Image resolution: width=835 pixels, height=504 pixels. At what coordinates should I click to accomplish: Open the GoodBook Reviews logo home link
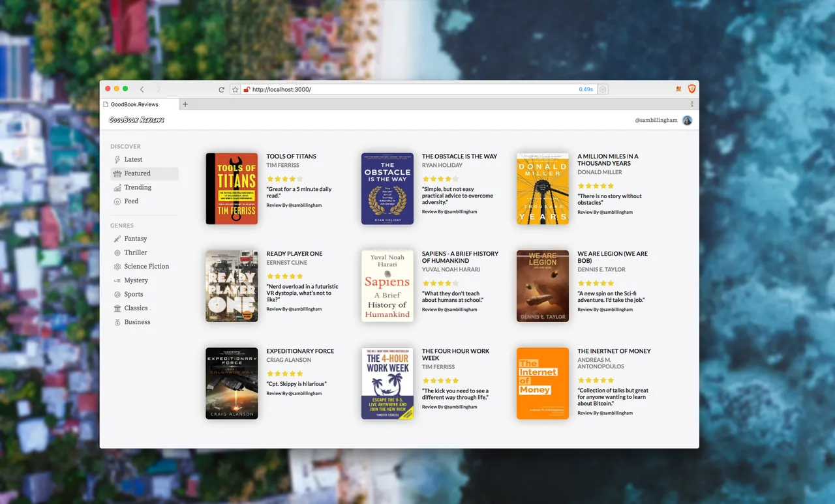point(136,120)
